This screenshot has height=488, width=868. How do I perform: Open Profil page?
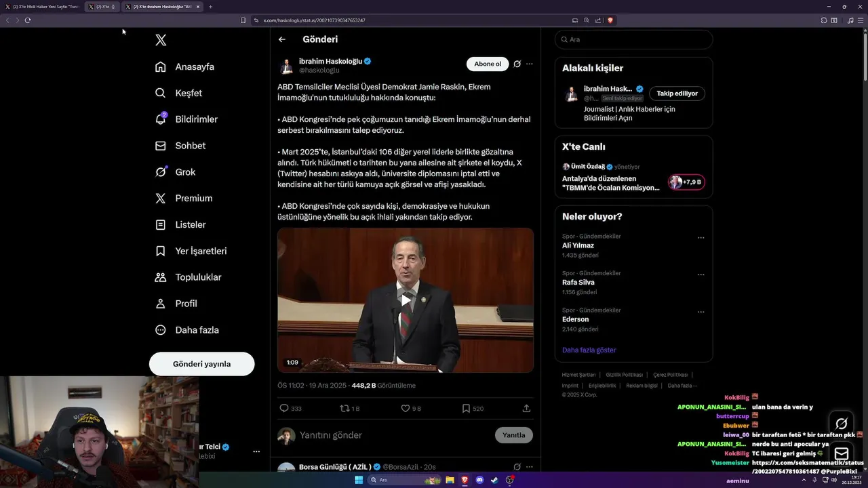(176, 304)
